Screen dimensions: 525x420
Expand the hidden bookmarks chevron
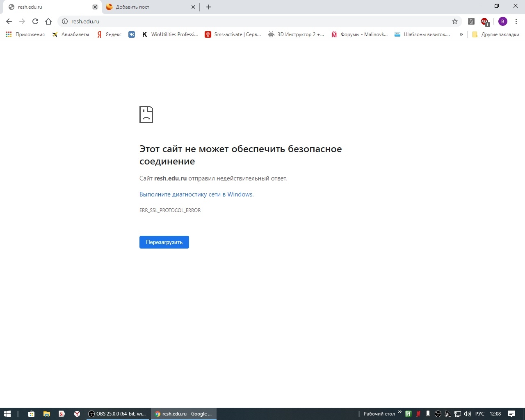tap(461, 34)
